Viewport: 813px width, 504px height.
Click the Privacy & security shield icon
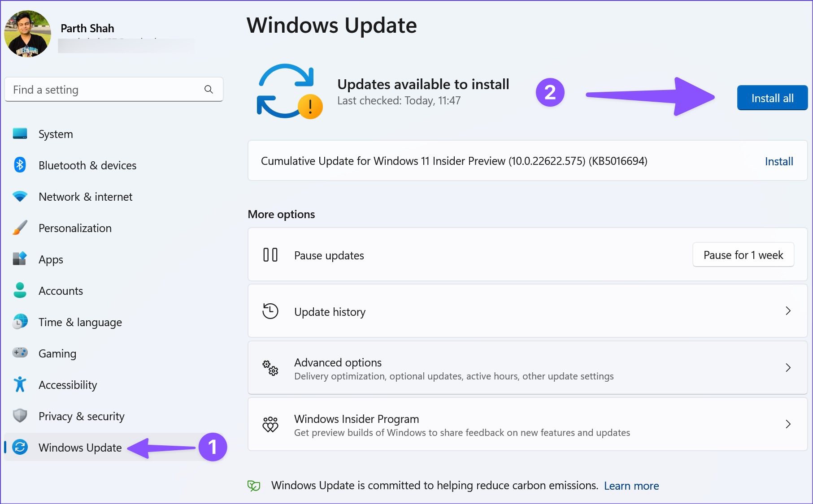20,416
